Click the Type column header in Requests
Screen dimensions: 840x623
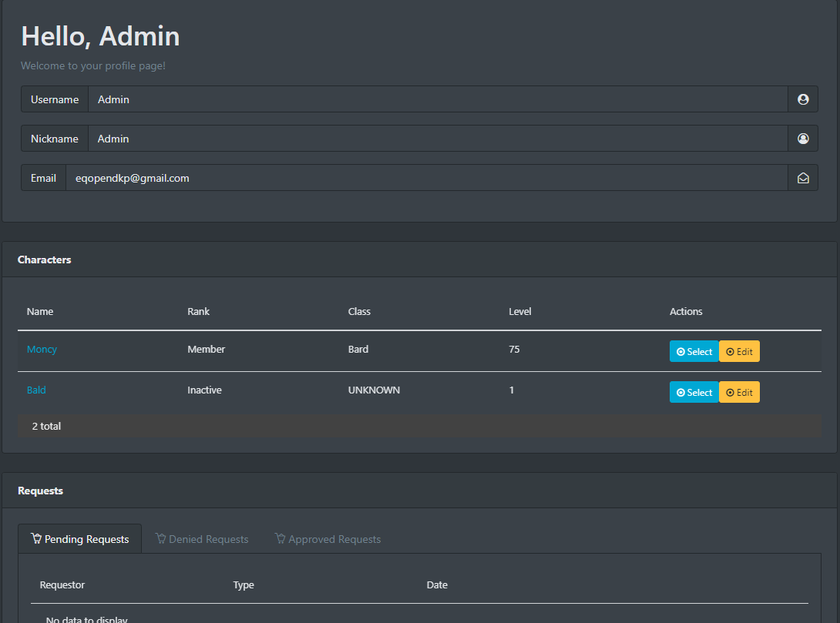tap(244, 585)
